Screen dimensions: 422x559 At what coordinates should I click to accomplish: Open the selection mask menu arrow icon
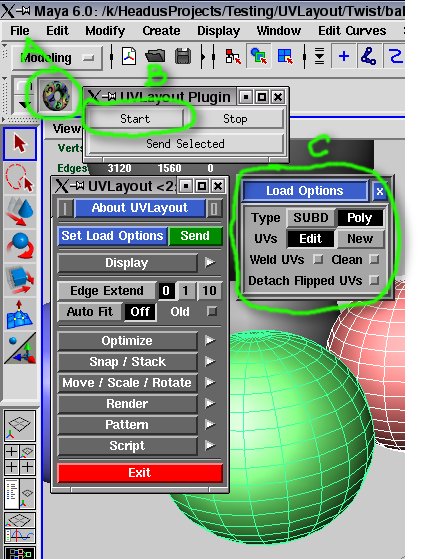coord(320,56)
